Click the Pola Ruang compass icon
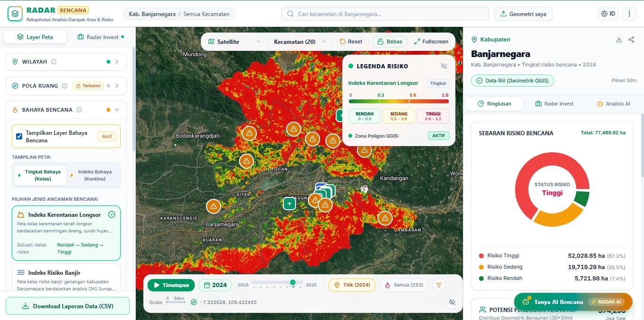The image size is (644, 320). point(15,86)
